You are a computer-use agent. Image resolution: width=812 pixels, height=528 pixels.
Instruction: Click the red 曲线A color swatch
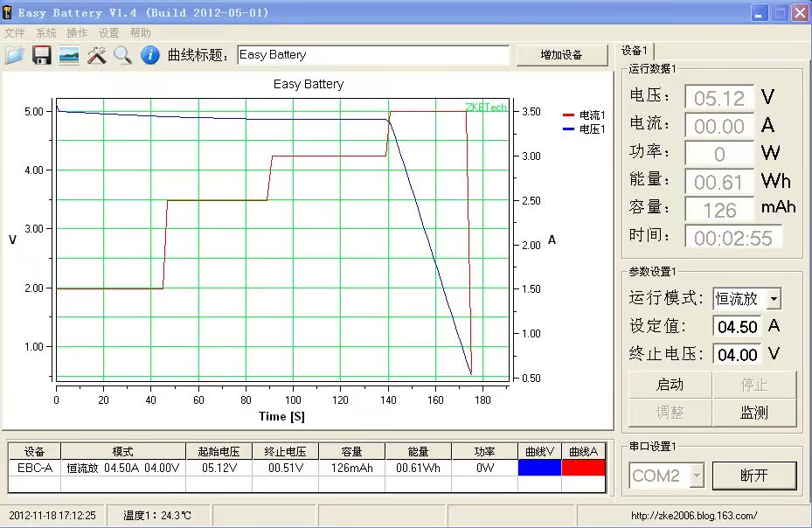click(x=583, y=468)
